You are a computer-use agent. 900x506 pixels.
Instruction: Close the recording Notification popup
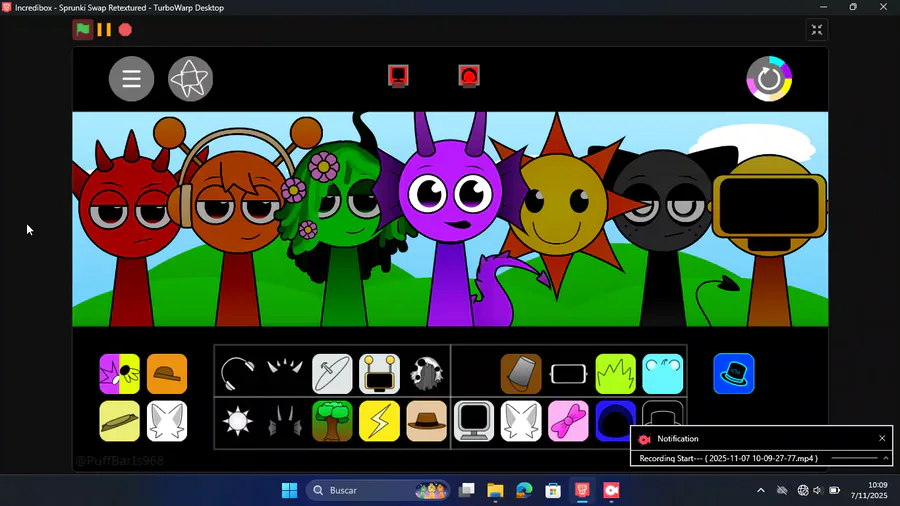click(x=882, y=438)
